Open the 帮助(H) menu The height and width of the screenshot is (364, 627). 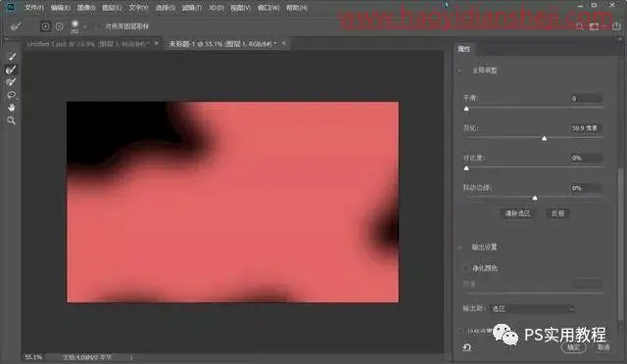tap(297, 7)
